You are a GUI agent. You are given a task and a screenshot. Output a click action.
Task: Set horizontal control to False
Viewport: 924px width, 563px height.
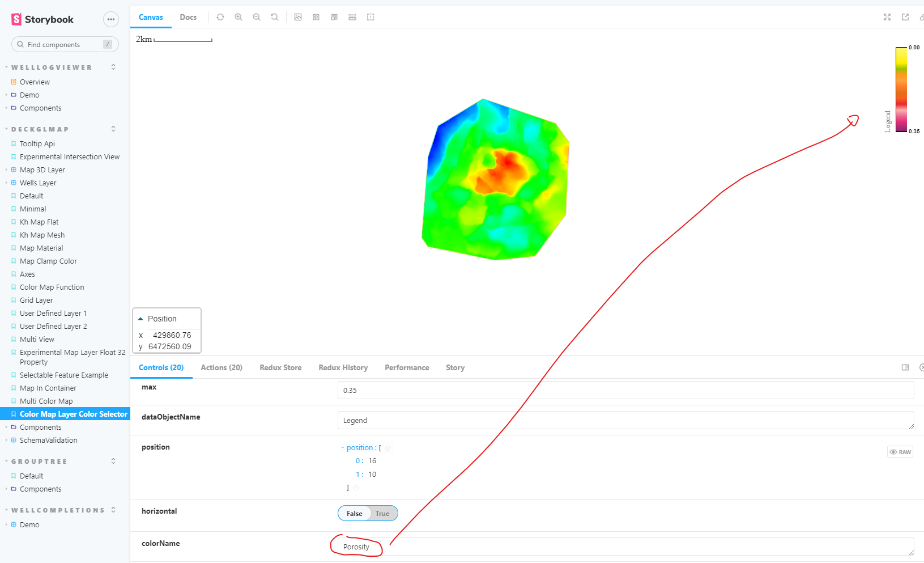click(354, 513)
